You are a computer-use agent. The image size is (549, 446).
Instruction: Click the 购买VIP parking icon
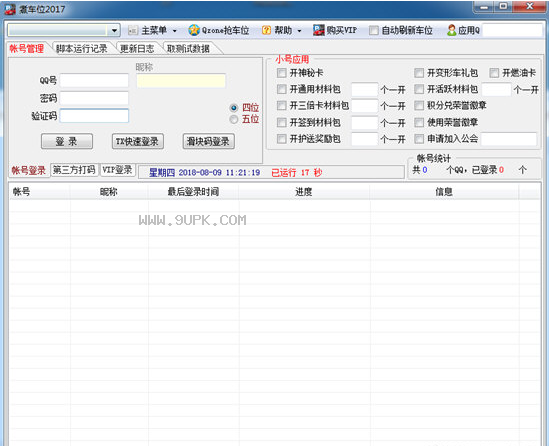click(x=318, y=30)
